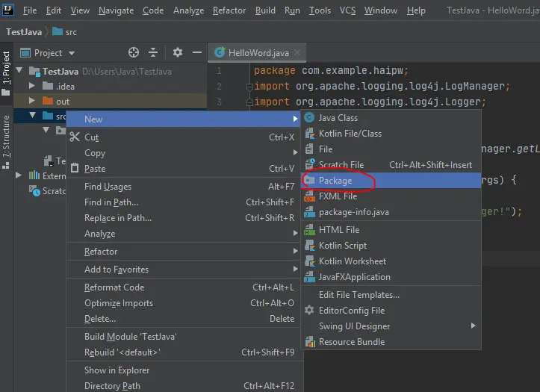Screen dimensions: 540x392
Task: Click the Paste clipboard icon
Action: (75, 168)
